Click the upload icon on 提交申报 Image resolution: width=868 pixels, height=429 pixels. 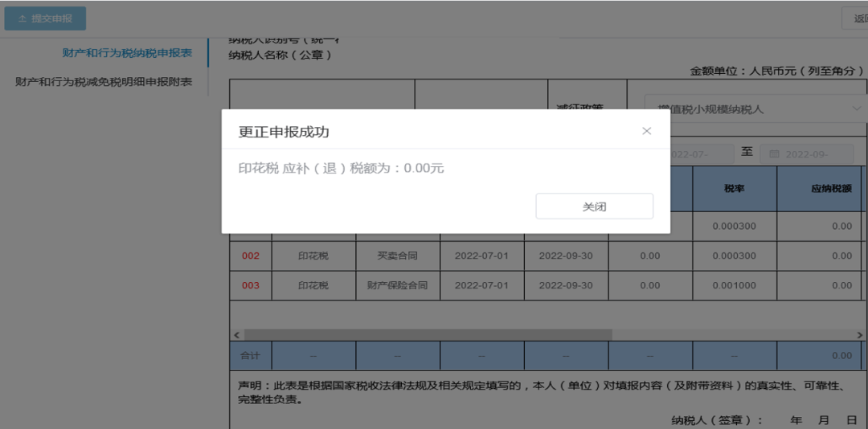click(23, 18)
